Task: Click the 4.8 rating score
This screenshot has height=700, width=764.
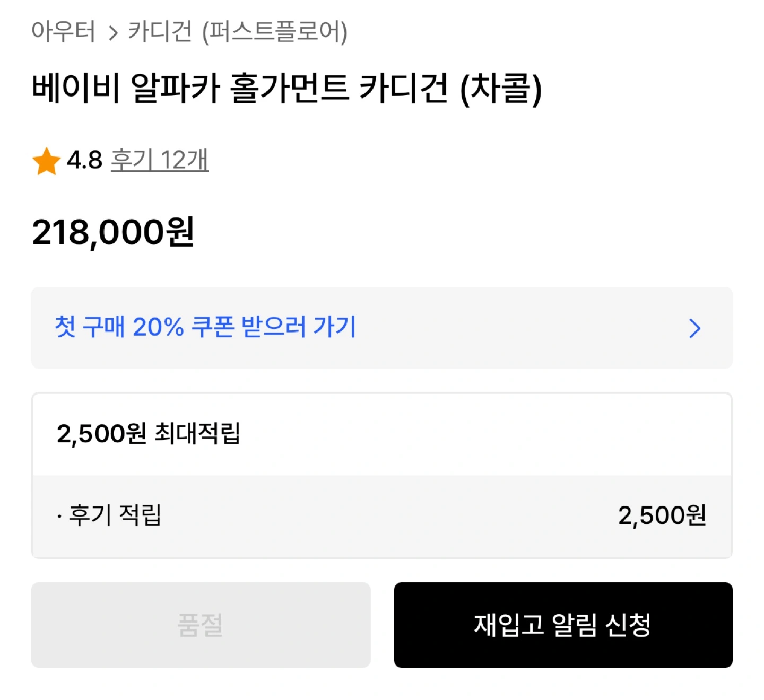Action: (84, 160)
